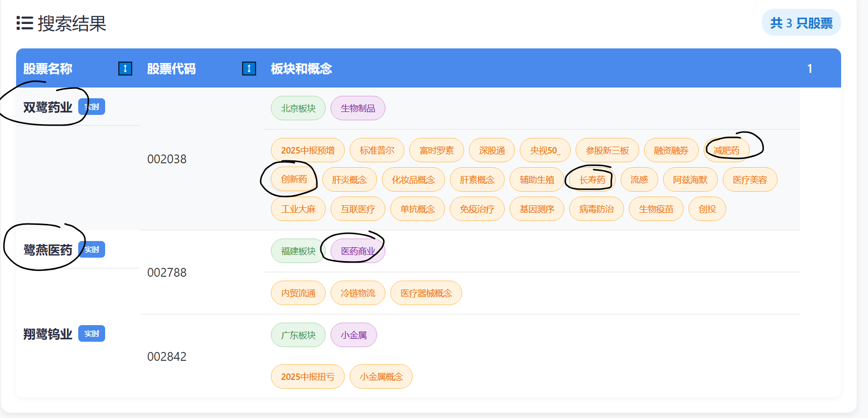This screenshot has height=418, width=868.
Task: Click 实时 badge next to 鹭燕医药
Action: coord(92,250)
